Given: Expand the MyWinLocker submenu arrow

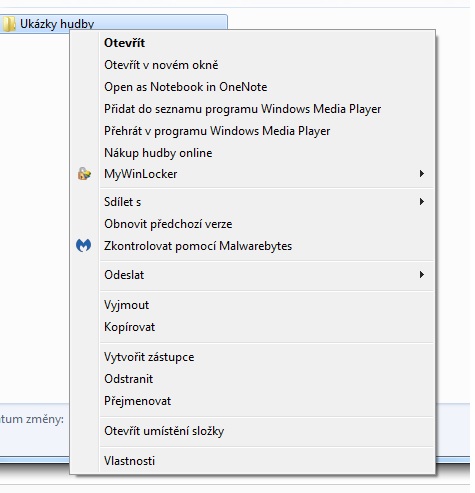Looking at the screenshot, I should (x=422, y=174).
